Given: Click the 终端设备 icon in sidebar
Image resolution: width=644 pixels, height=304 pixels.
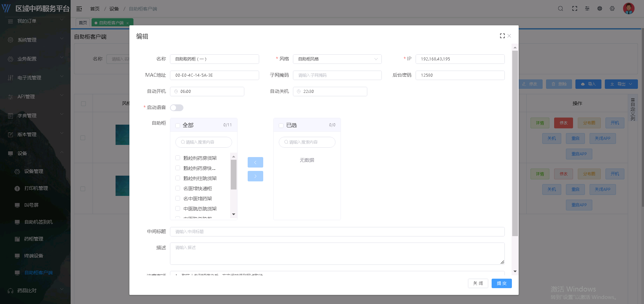Looking at the screenshot, I should click(17, 256).
